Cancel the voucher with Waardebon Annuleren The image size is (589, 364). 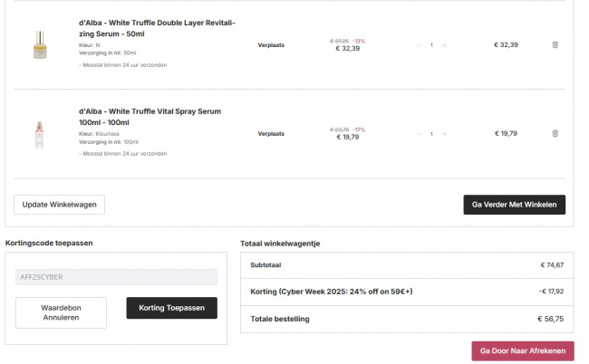point(61,312)
